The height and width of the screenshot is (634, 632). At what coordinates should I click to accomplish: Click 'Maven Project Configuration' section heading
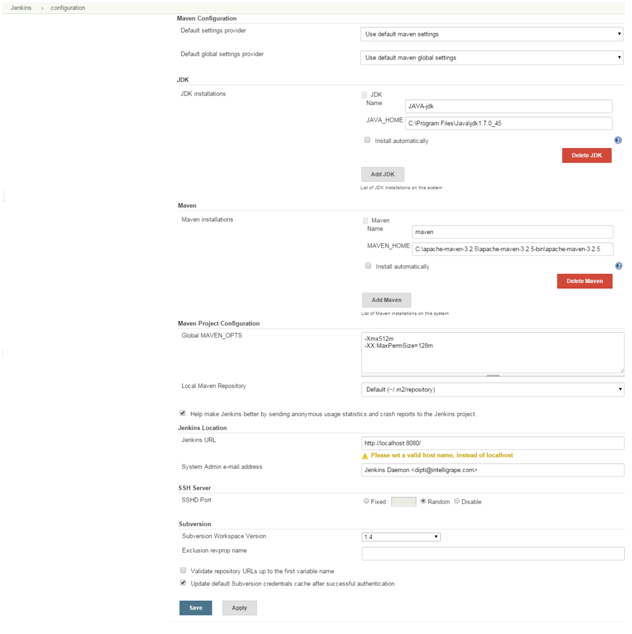tap(219, 323)
